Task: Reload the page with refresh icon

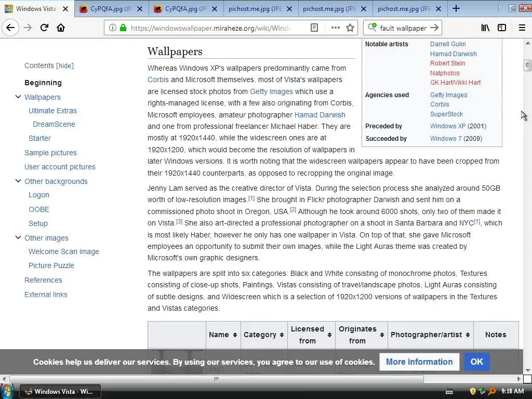Action: point(44,28)
